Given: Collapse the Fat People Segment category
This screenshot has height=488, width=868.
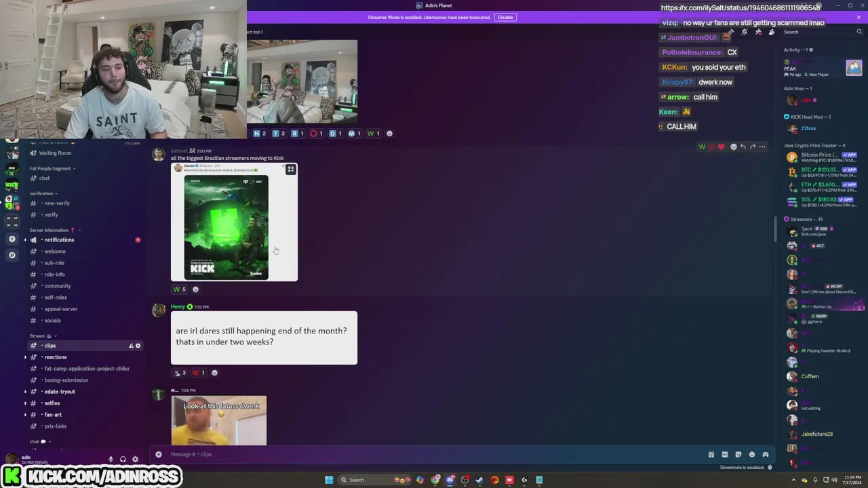Looking at the screenshot, I should tap(52, 169).
